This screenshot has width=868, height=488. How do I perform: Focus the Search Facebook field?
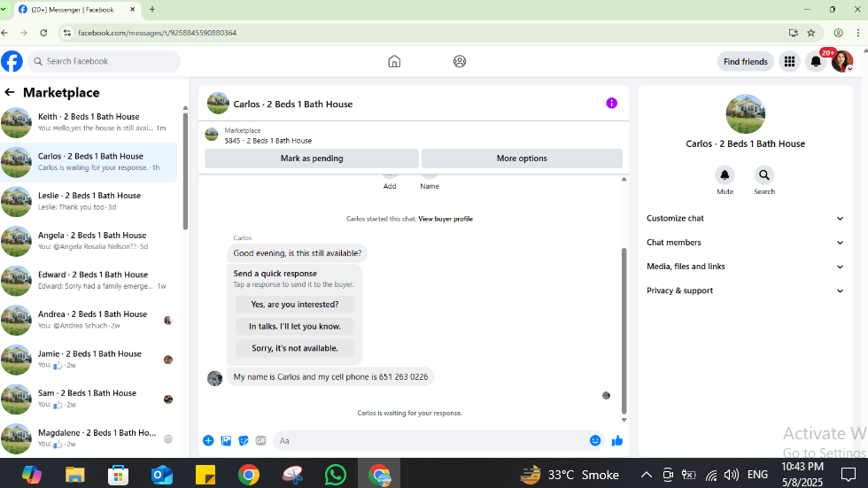(x=105, y=61)
